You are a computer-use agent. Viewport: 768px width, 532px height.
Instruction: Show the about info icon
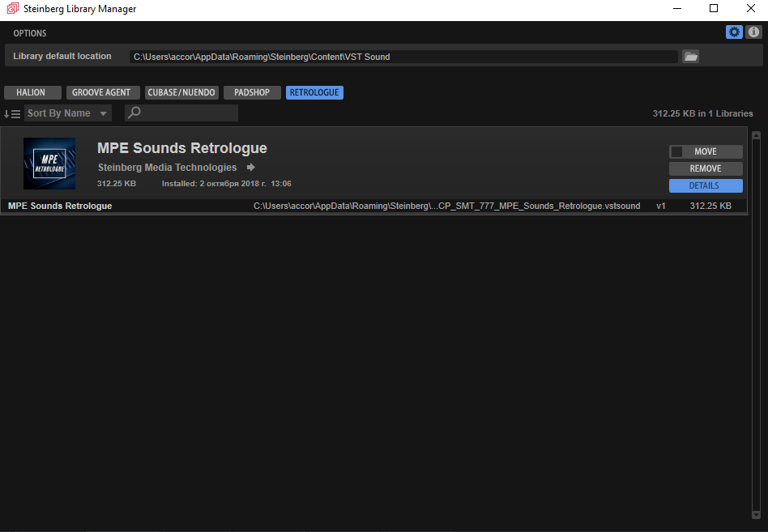[753, 32]
